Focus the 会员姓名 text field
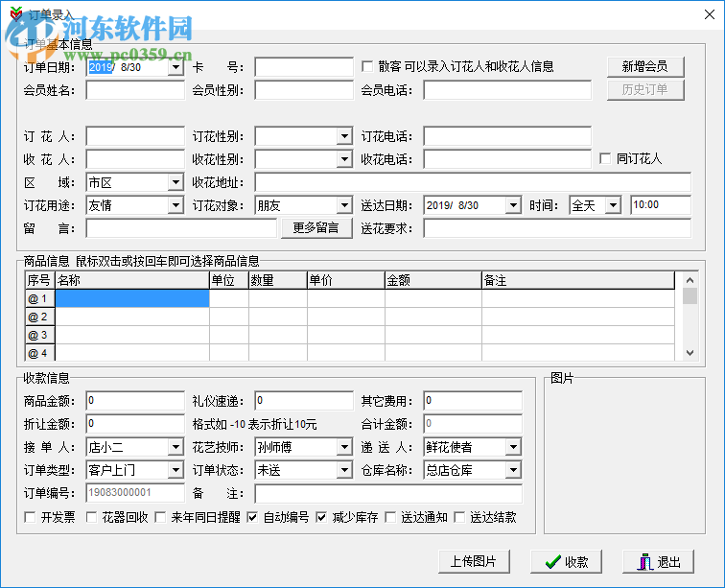The image size is (725, 588). 135,90
